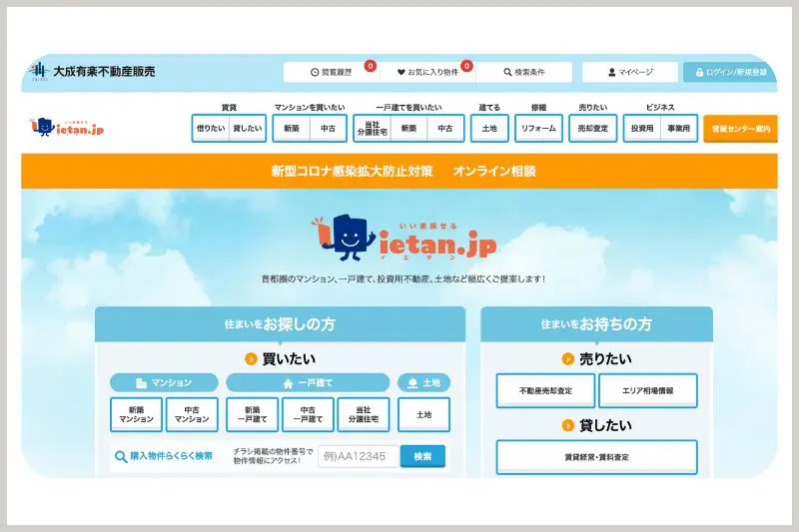Open 新型コロナ感染拡大防止対策 banner link

point(352,171)
